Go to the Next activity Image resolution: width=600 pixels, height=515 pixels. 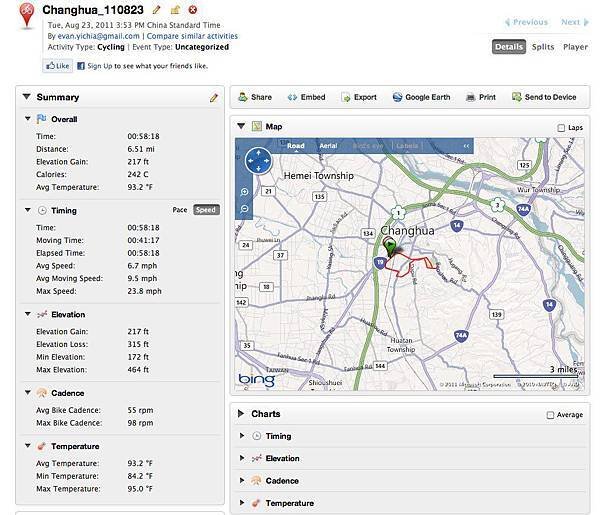[575, 22]
